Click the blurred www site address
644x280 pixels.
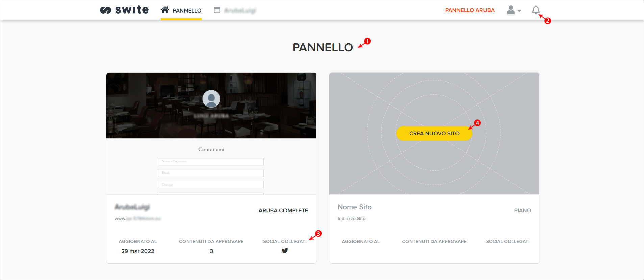tap(138, 219)
